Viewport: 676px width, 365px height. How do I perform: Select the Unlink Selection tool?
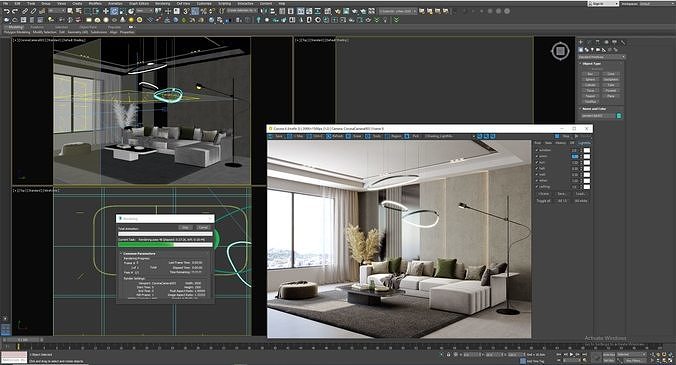[x=33, y=11]
